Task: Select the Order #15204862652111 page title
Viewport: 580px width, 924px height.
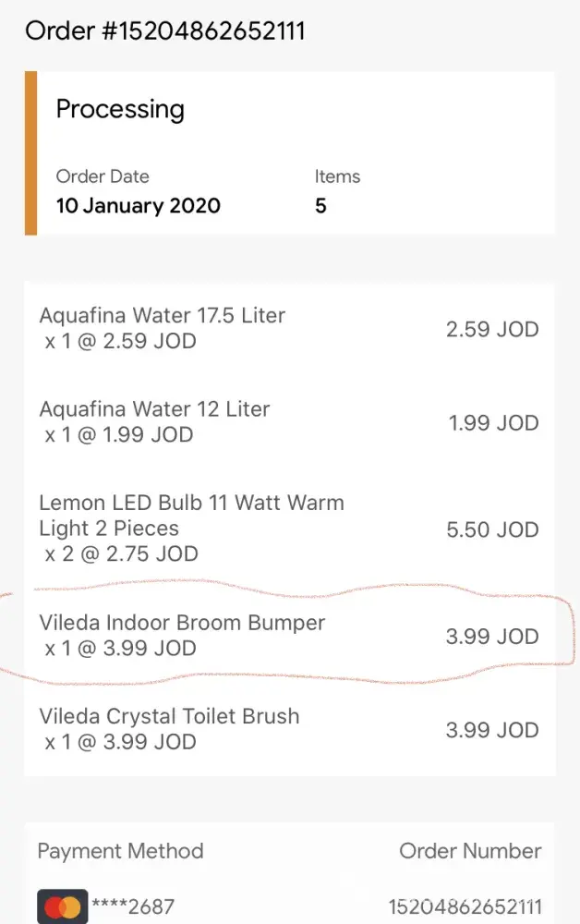Action: 165,30
